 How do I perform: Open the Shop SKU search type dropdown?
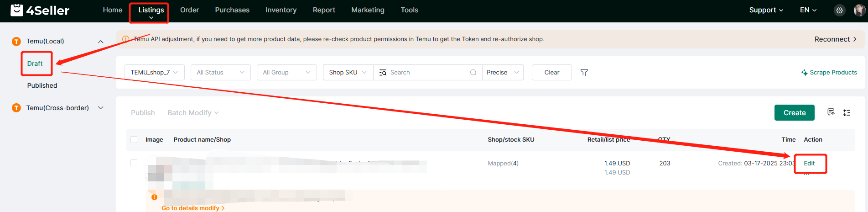click(x=348, y=72)
